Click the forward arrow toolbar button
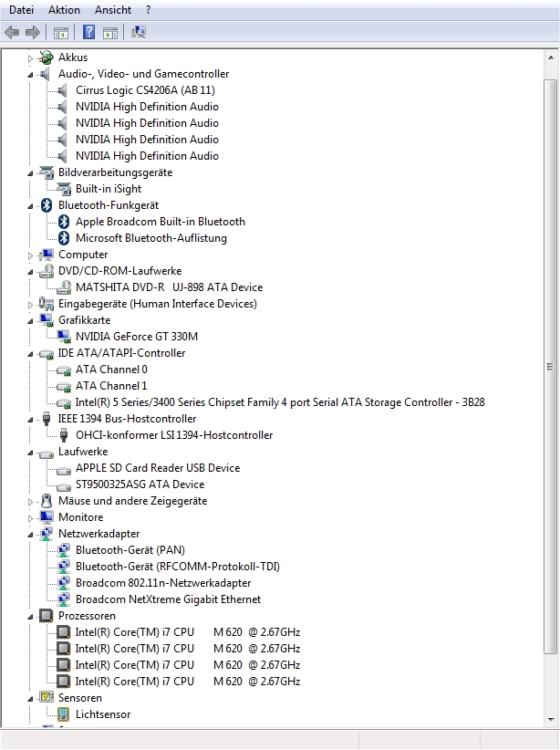This screenshot has height=750, width=560. coord(32,32)
